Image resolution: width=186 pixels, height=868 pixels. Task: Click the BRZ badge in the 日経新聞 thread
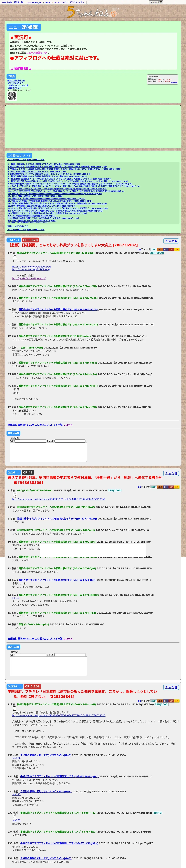tap(160, 249)
